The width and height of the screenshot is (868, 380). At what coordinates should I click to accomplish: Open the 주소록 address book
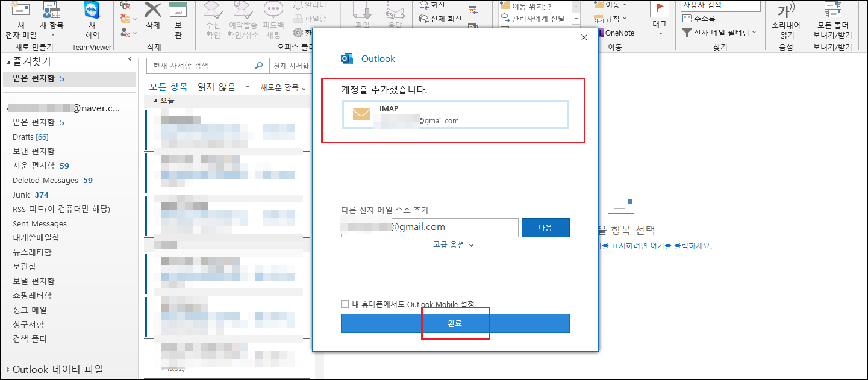(699, 19)
